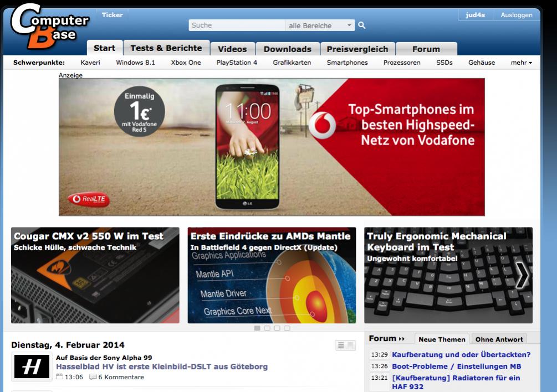Open 'Kaufberatung und oder Übertackten?' forum thread
The width and height of the screenshot is (557, 392).
[461, 355]
